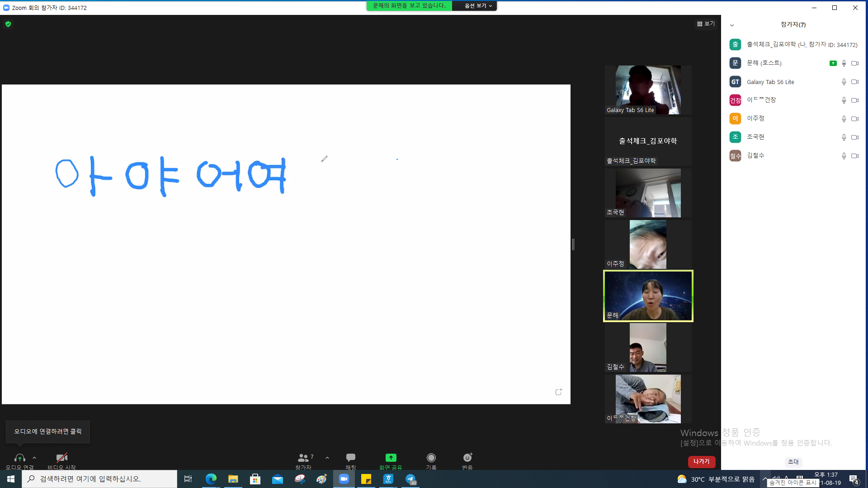
Task: Click 조국현 camera icon in participant list
Action: tap(855, 137)
